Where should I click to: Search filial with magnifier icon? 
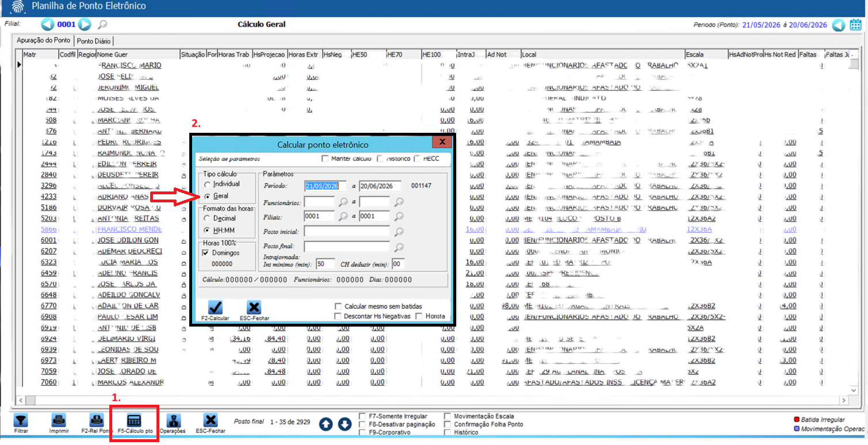(x=102, y=25)
